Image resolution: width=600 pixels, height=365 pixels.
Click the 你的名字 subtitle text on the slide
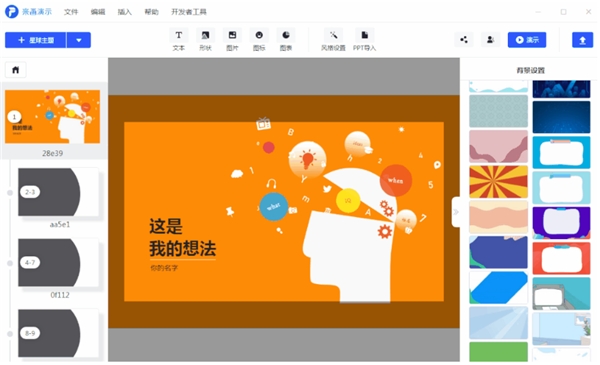[164, 268]
